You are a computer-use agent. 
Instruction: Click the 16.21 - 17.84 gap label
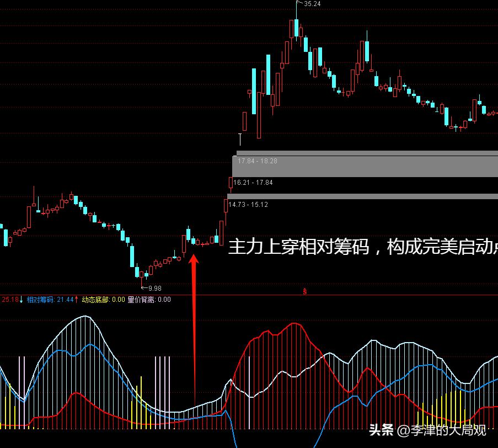(253, 183)
